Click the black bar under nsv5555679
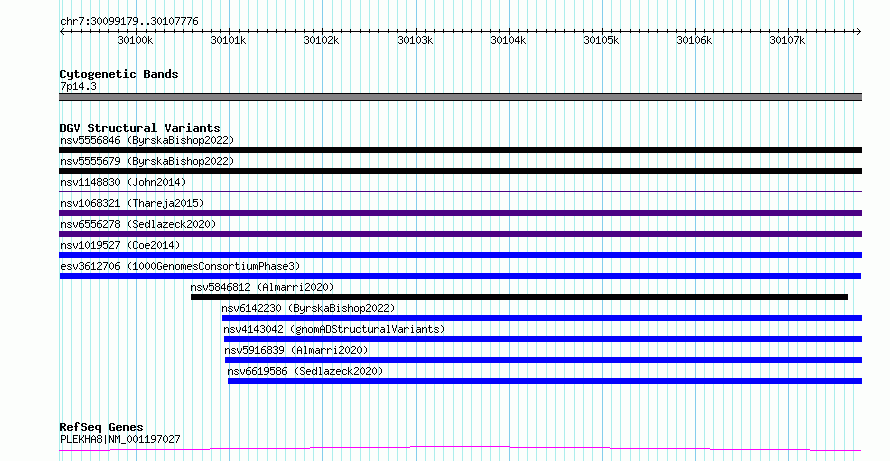This screenshot has height=461, width=890. [x=460, y=171]
